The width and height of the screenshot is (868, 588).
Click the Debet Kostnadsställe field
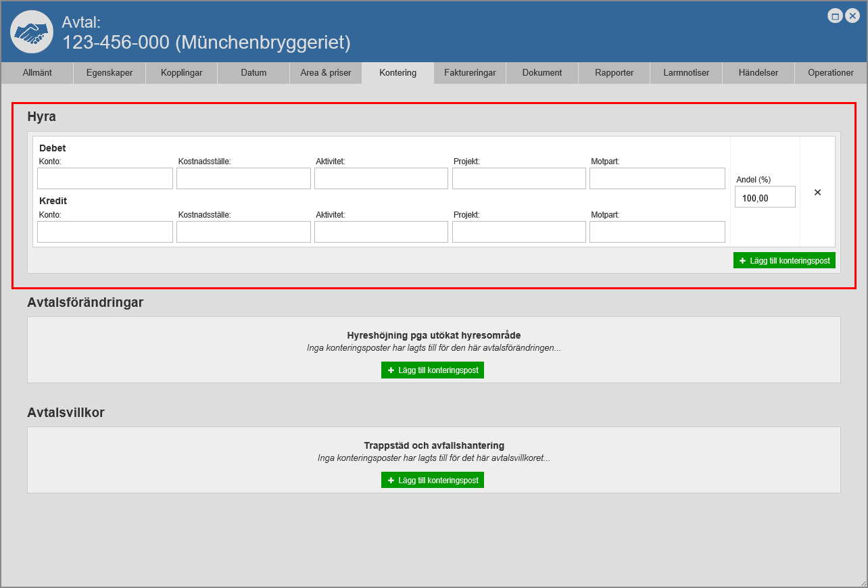243,178
